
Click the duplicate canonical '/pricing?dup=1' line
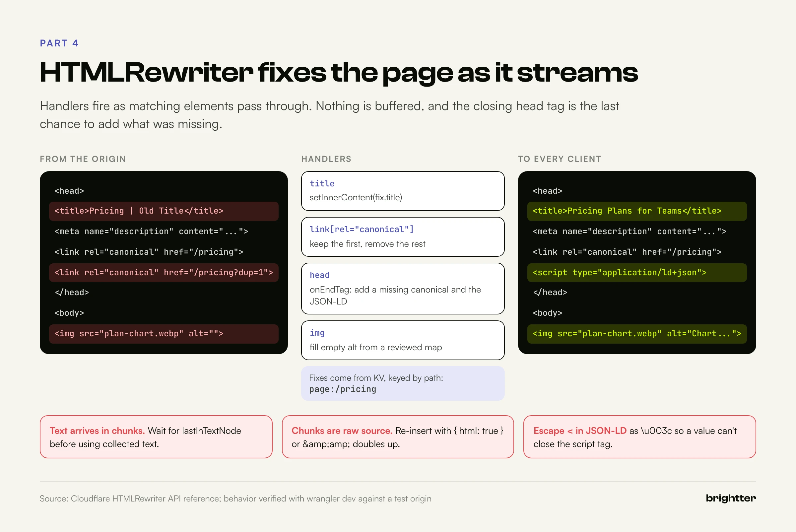[164, 272]
